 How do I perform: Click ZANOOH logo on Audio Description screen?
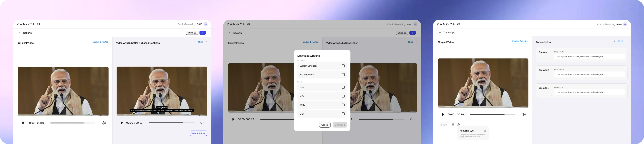pyautogui.click(x=238, y=24)
